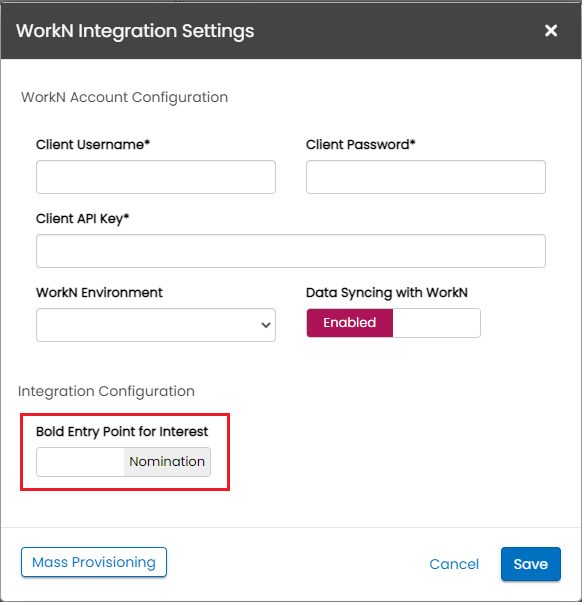Open the WorkN Environment dropdown
The height and width of the screenshot is (605, 584).
coord(156,325)
